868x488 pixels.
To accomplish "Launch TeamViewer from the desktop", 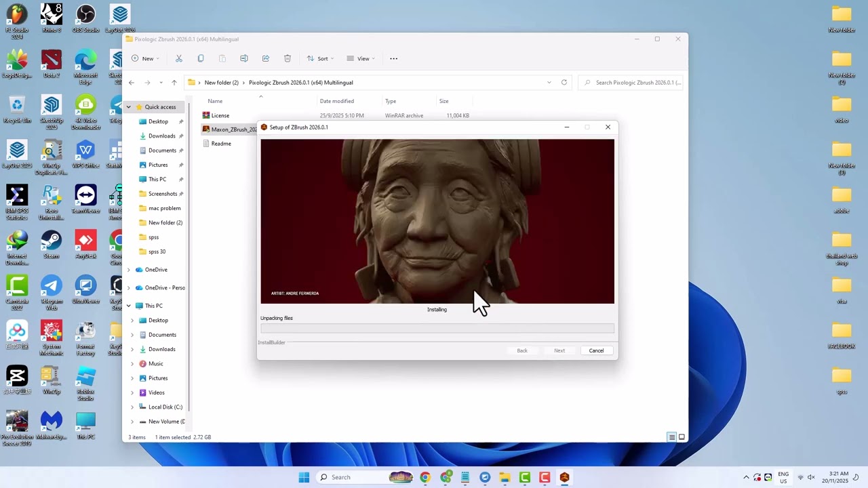I will pos(85,199).
